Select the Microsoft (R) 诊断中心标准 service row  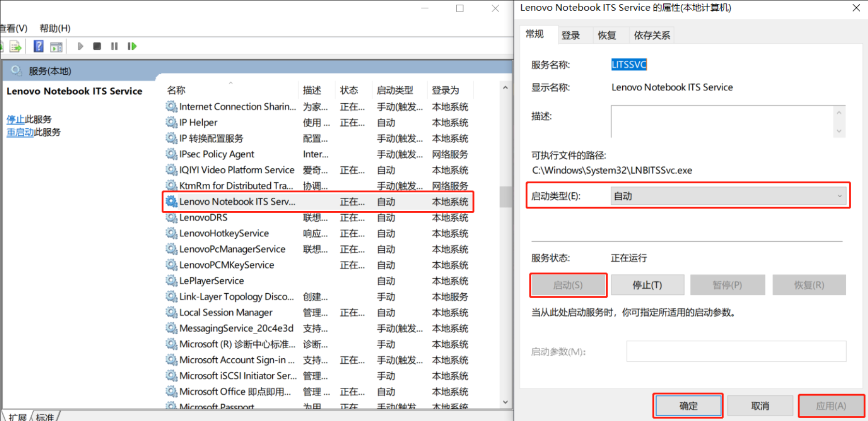318,344
